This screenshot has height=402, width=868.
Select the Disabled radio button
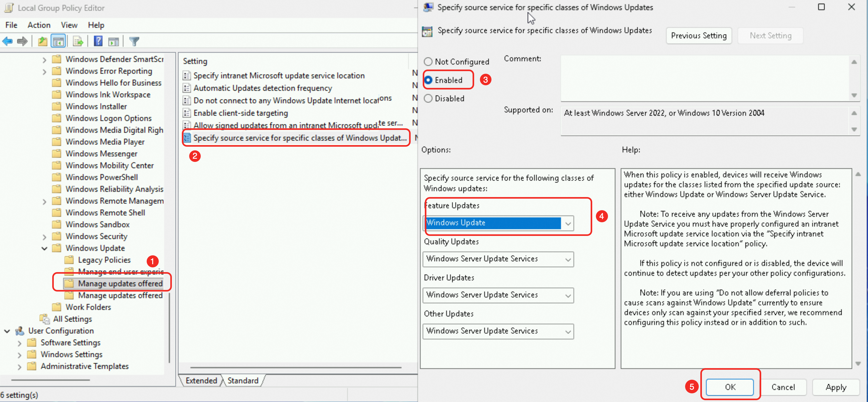click(428, 98)
